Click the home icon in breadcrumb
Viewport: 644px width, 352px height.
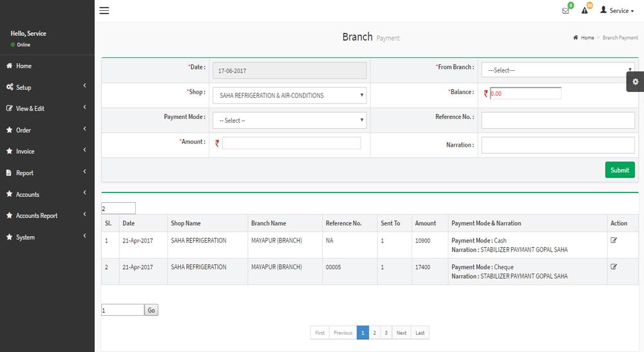tap(575, 37)
